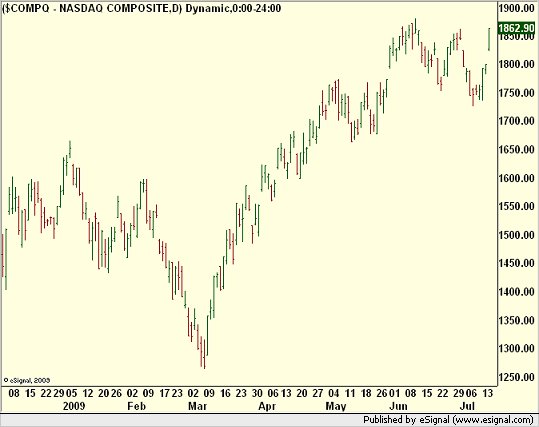The height and width of the screenshot is (427, 539).
Task: Click the 1400.00 price axis label
Action: (517, 292)
